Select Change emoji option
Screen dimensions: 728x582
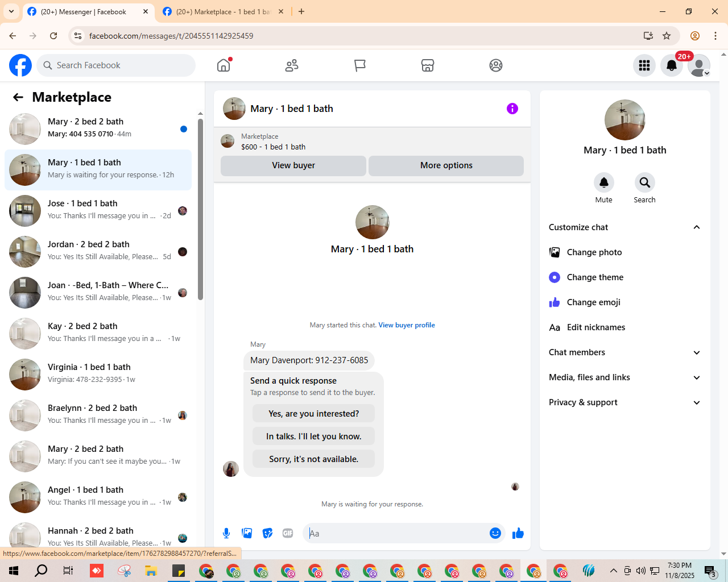625,302
